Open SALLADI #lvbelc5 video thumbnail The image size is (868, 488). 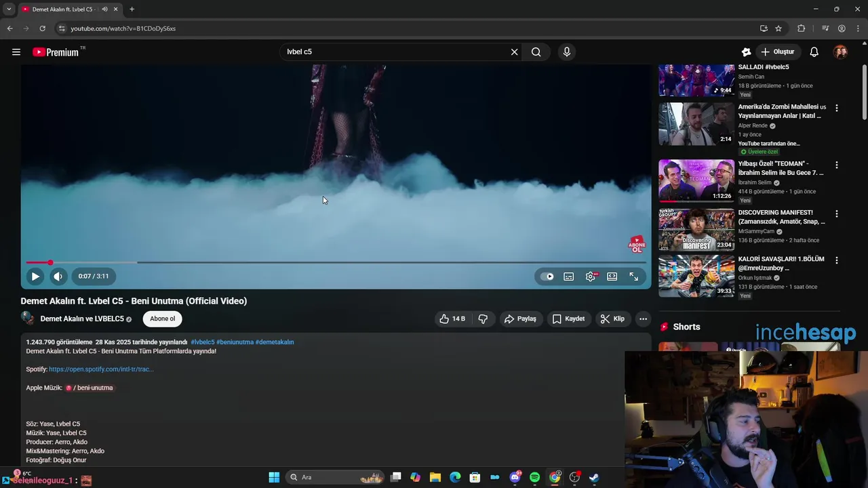click(696, 80)
